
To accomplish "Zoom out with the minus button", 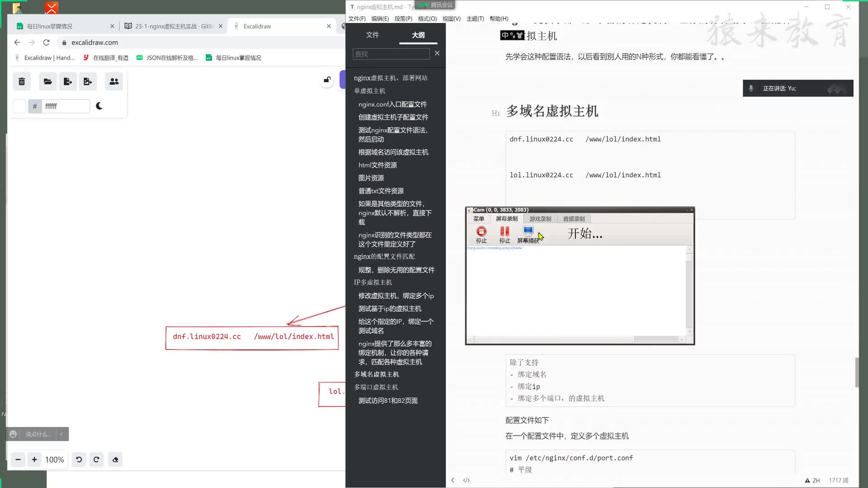I will pos(18,460).
